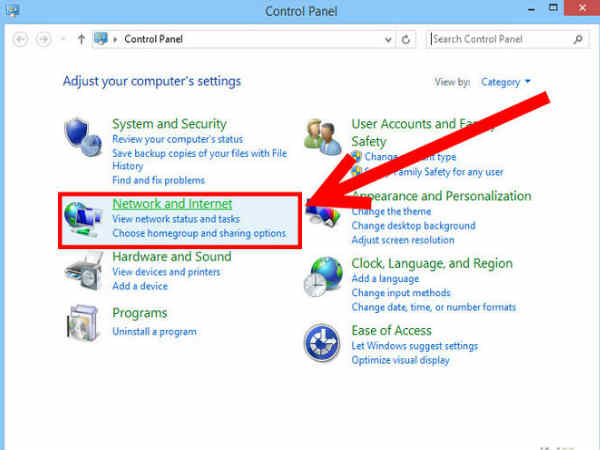Click the Control Panel icon in address bar
Screen dimensions: 600x450
click(x=101, y=39)
